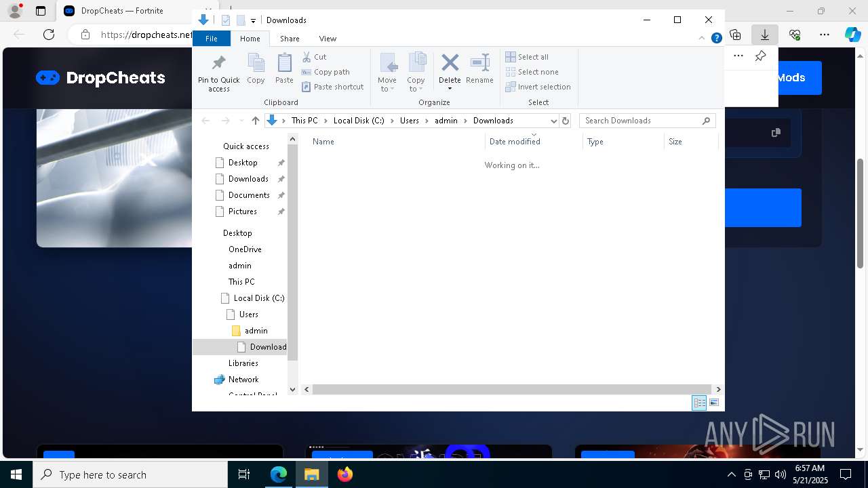Click the taskbar search box
The height and width of the screenshot is (488, 868).
[x=130, y=474]
